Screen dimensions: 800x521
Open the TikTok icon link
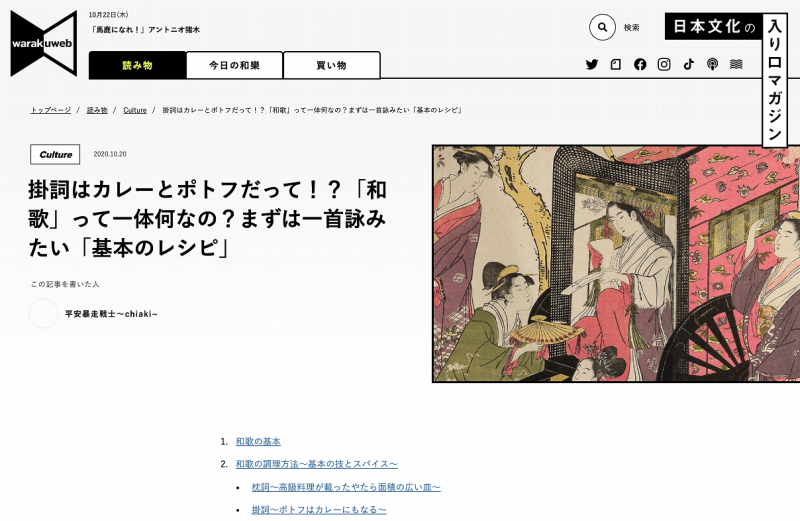pyautogui.click(x=688, y=64)
